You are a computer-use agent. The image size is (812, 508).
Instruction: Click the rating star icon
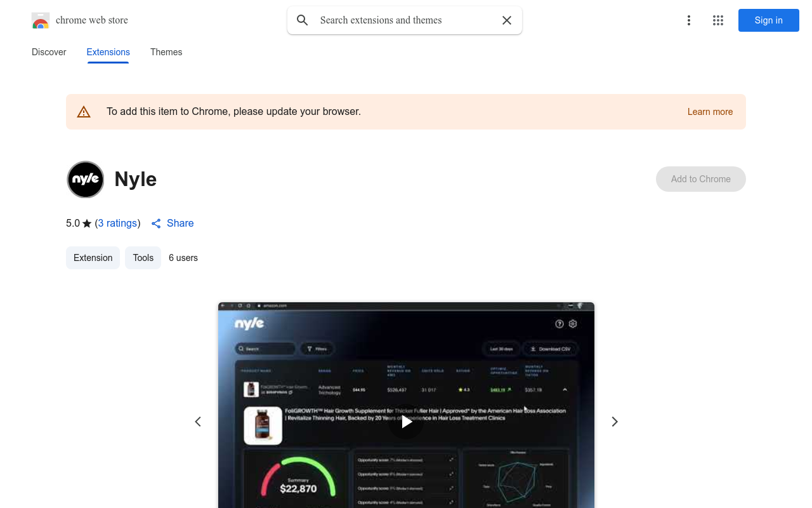[x=87, y=224]
